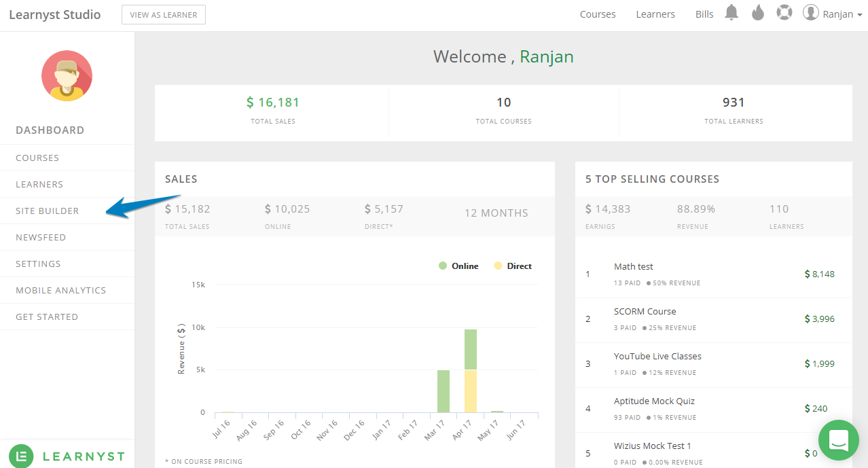
Task: Open the 12 MONTHS period selector
Action: pyautogui.click(x=496, y=213)
